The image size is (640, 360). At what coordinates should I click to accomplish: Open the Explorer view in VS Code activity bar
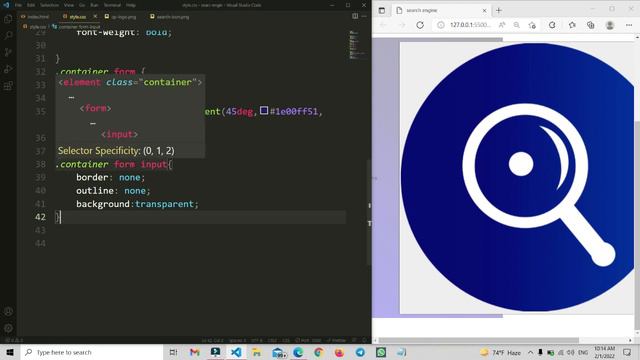pyautogui.click(x=8, y=19)
